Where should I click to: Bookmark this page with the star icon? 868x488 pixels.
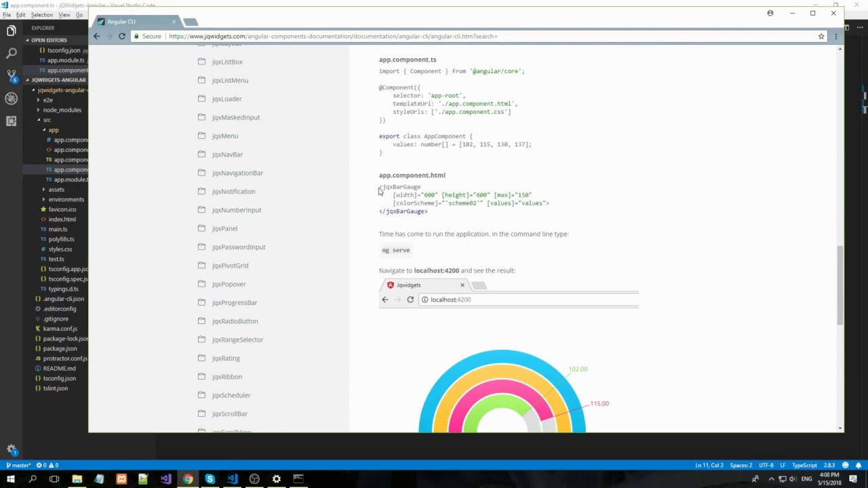821,36
